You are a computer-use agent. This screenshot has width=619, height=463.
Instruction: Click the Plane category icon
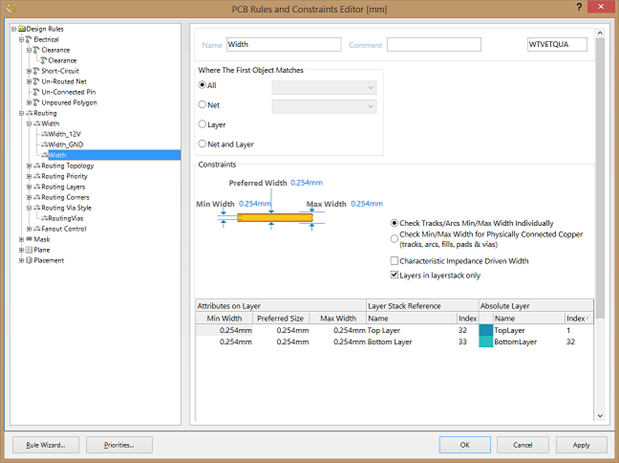tap(28, 250)
